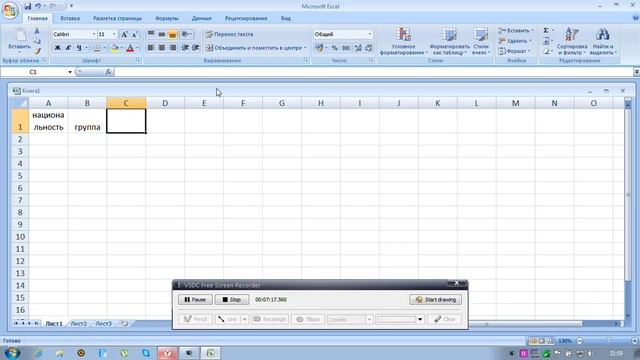
Task: Toggle italic К formatting
Action: tap(68, 48)
